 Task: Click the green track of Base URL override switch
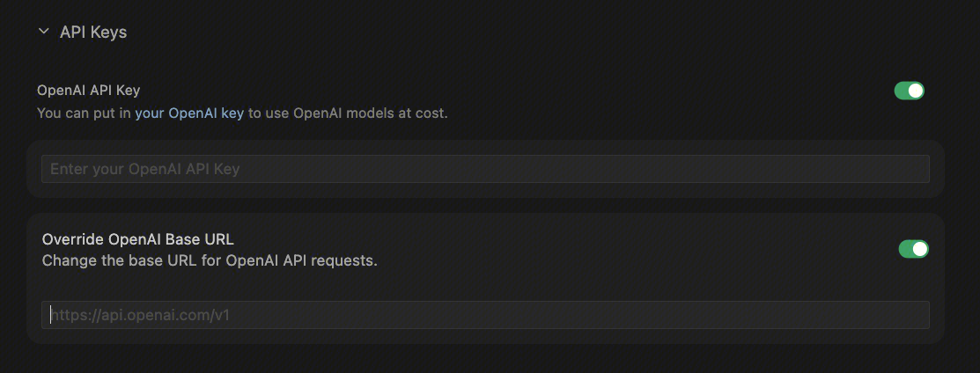906,250
